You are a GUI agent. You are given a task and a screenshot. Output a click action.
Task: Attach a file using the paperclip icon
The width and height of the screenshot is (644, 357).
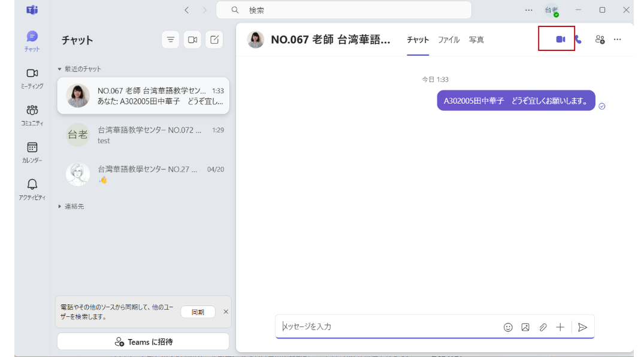543,327
